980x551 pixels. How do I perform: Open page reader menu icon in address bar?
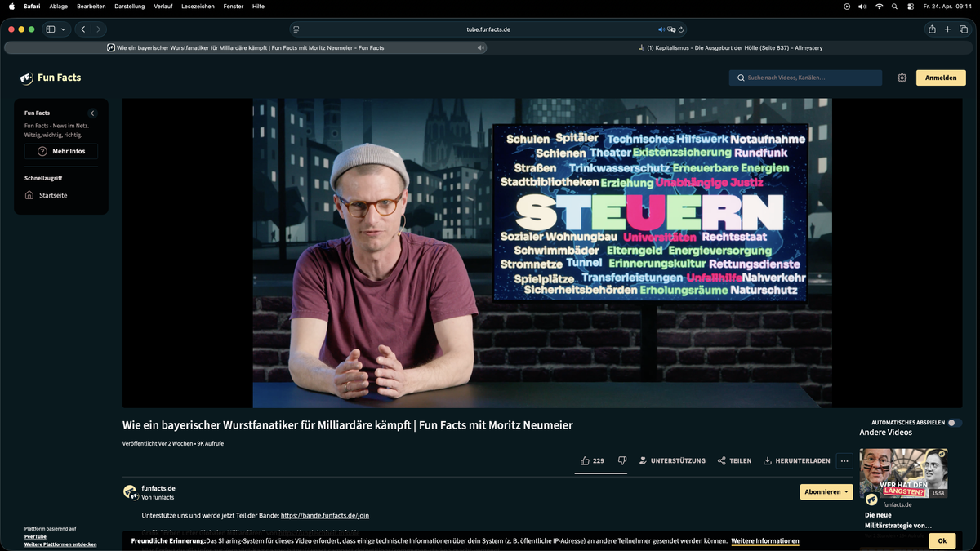296,29
